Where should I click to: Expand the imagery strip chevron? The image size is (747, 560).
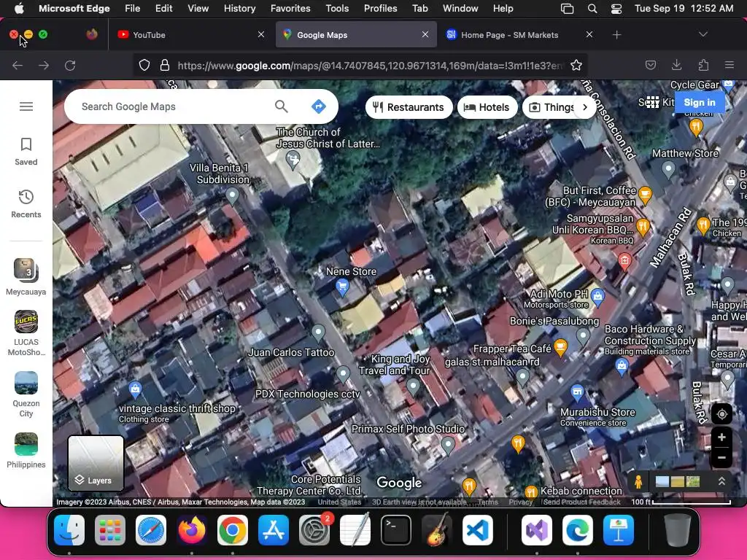pos(721,481)
